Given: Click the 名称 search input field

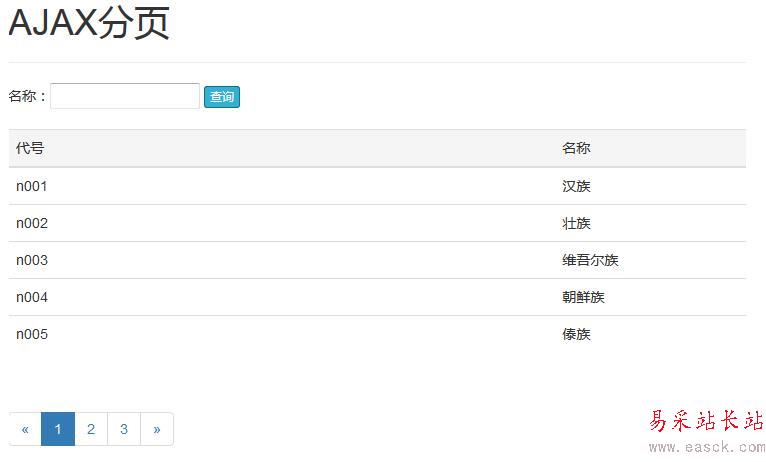Looking at the screenshot, I should [x=125, y=96].
